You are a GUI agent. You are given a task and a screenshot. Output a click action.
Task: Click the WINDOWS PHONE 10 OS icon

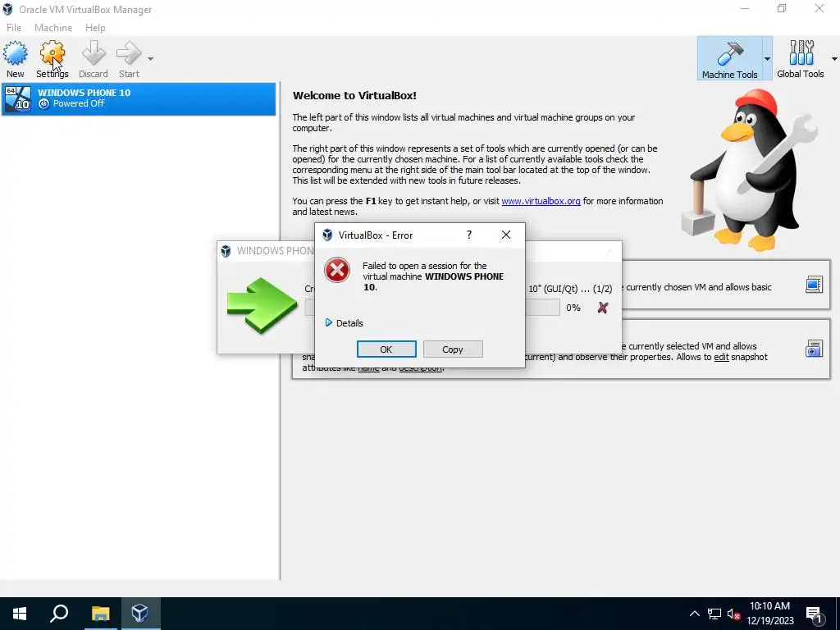[x=18, y=98]
